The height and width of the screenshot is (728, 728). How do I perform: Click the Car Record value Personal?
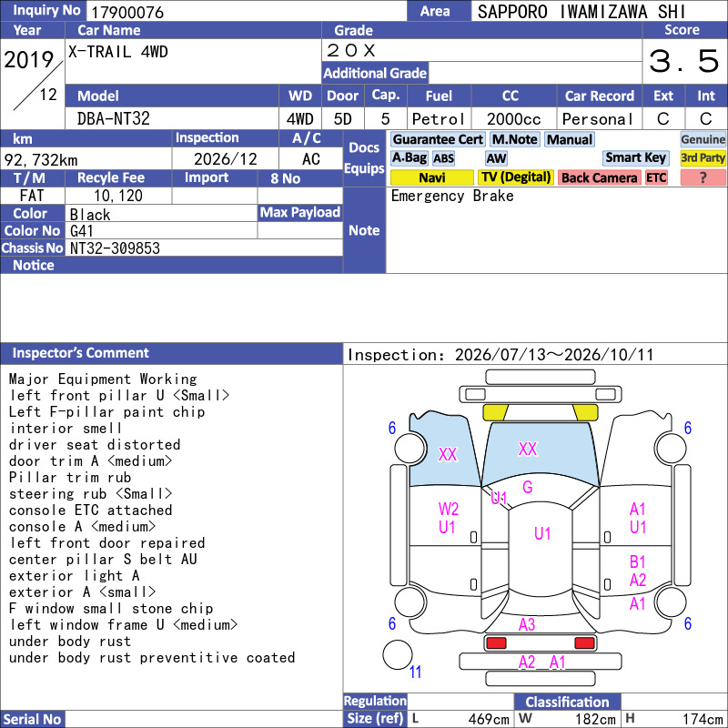pyautogui.click(x=598, y=119)
